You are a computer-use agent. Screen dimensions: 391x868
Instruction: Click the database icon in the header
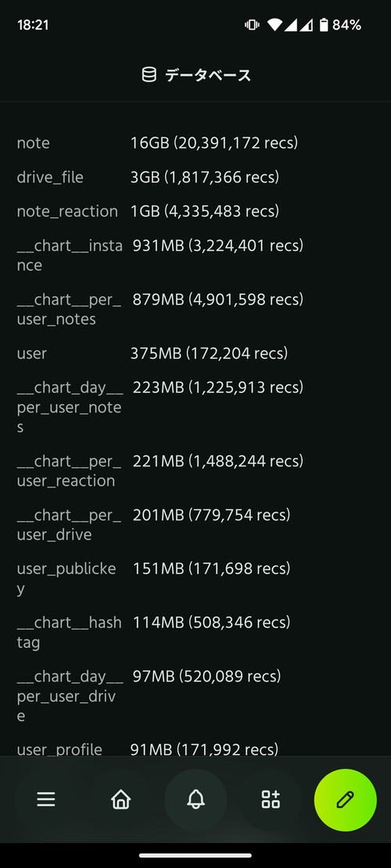point(149,75)
